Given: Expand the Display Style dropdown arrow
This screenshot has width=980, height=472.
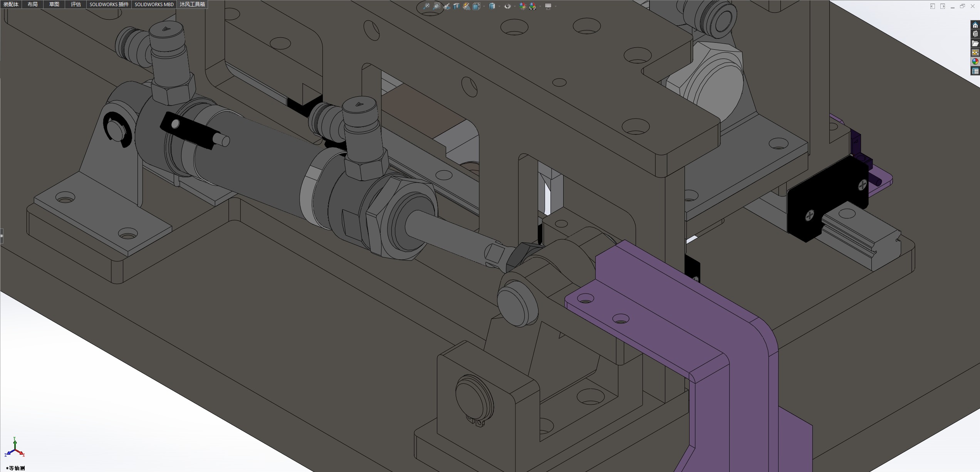Looking at the screenshot, I should point(499,6).
